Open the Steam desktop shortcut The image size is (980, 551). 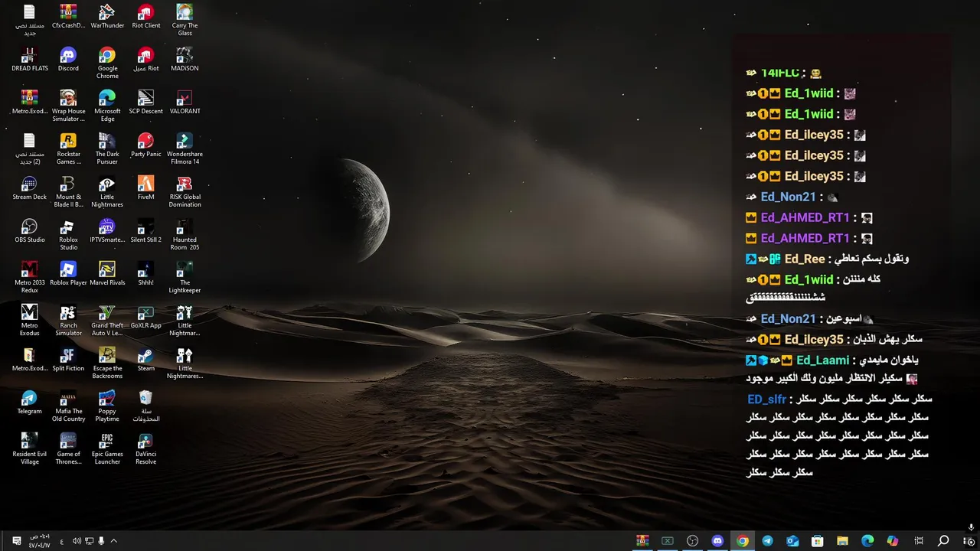click(145, 360)
